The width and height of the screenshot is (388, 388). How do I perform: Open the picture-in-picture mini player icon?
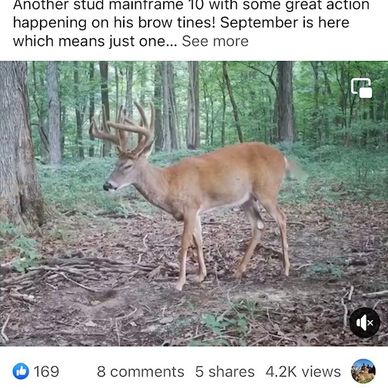pyautogui.click(x=362, y=88)
